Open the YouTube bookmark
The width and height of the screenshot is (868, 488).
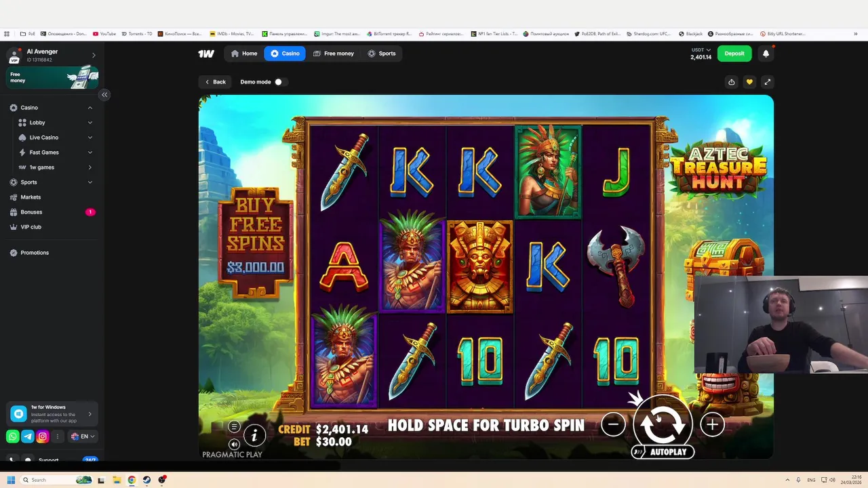click(104, 33)
